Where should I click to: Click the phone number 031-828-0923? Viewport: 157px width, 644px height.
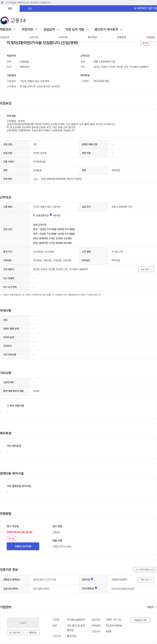pos(41,589)
